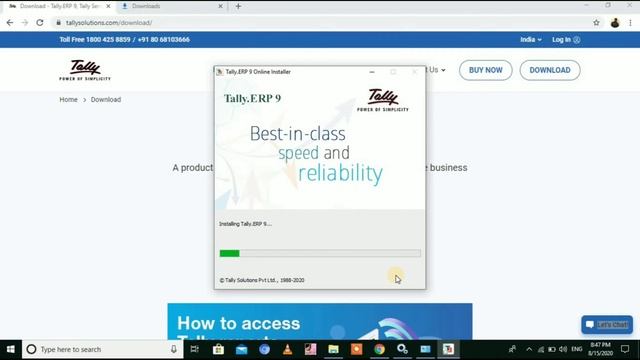Open VLC media player from the taskbar
This screenshot has width=640, height=360.
[287, 349]
